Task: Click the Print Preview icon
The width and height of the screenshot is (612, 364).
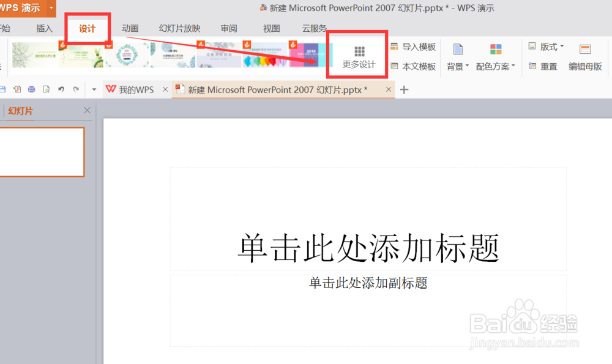Action: pos(47,89)
